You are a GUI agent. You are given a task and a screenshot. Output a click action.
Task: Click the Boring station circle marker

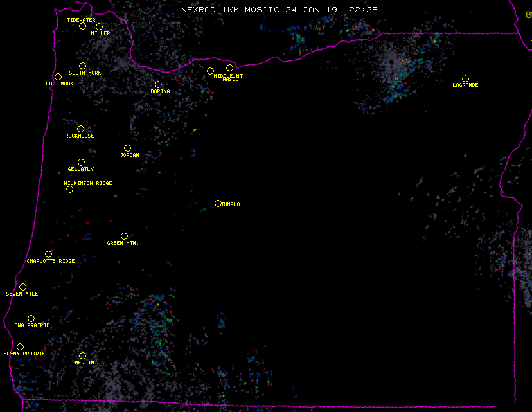tap(158, 85)
